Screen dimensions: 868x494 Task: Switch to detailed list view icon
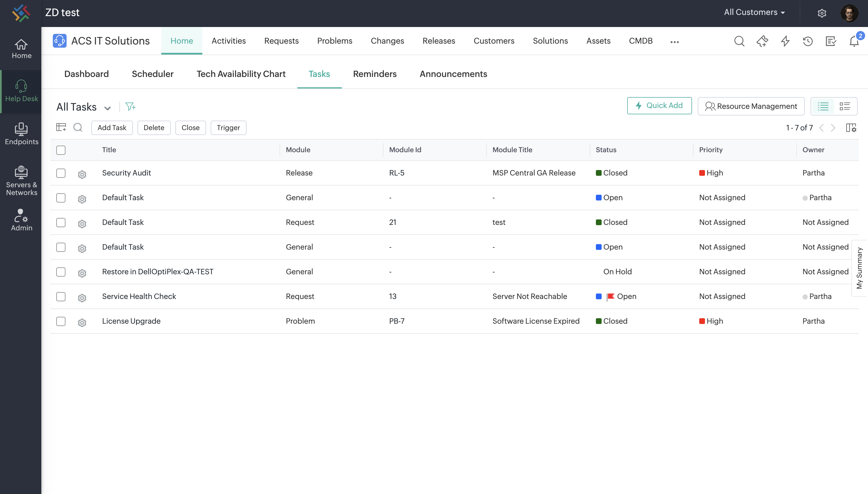pyautogui.click(x=844, y=106)
